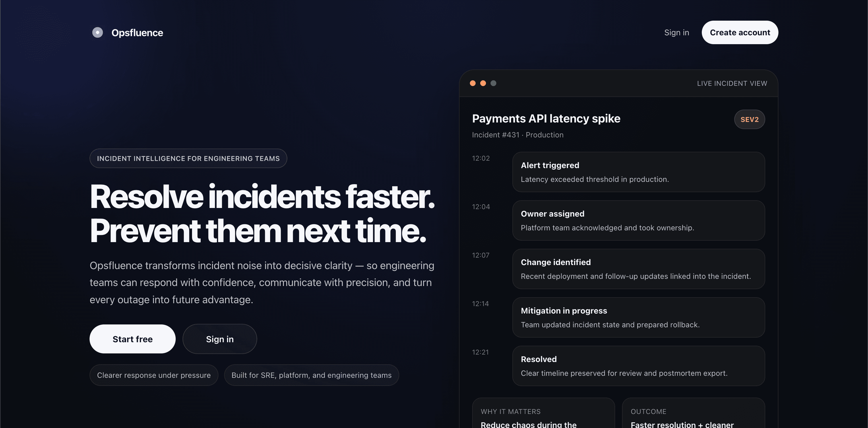Viewport: 868px width, 428px height.
Task: Expand the Mitigation in progress event card
Action: click(x=639, y=317)
